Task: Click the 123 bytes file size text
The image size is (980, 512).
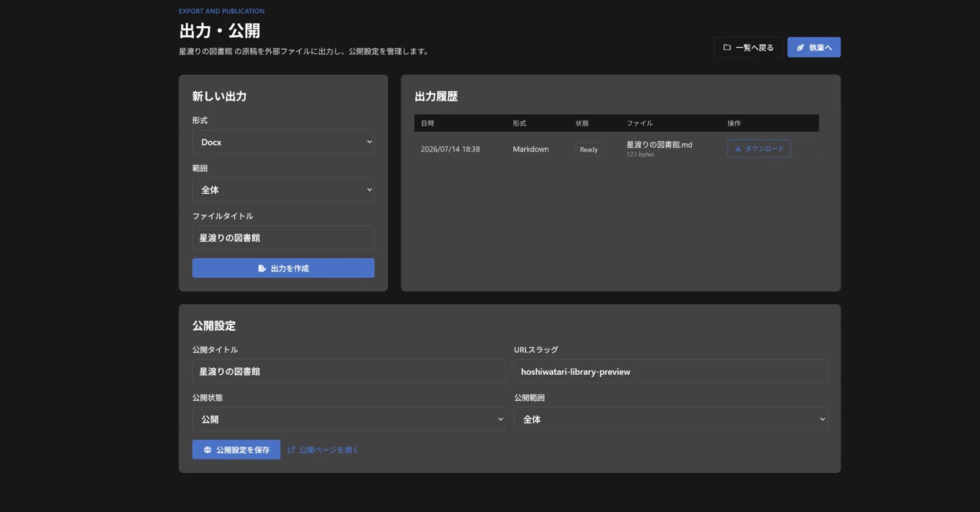Action: [640, 154]
